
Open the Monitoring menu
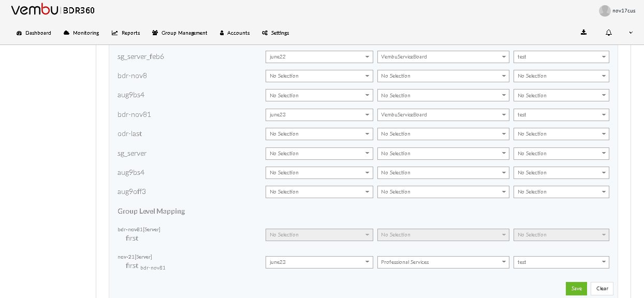point(81,33)
